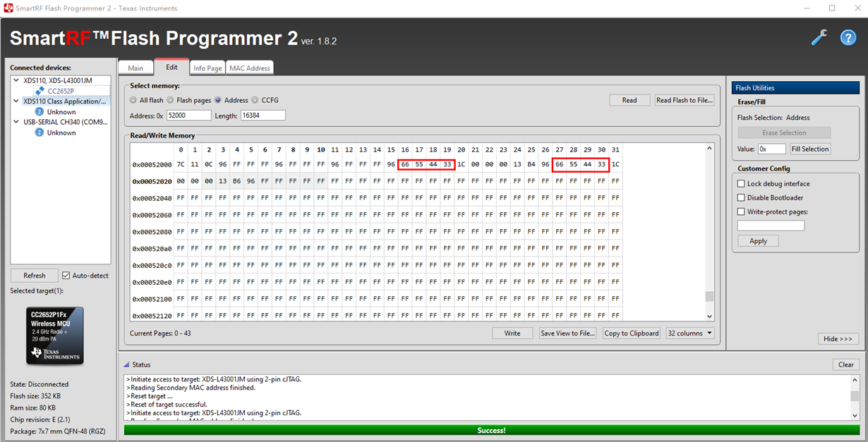Screen dimensions: 868x442
Task: Click the Flash Utilities panel header
Action: coord(795,88)
